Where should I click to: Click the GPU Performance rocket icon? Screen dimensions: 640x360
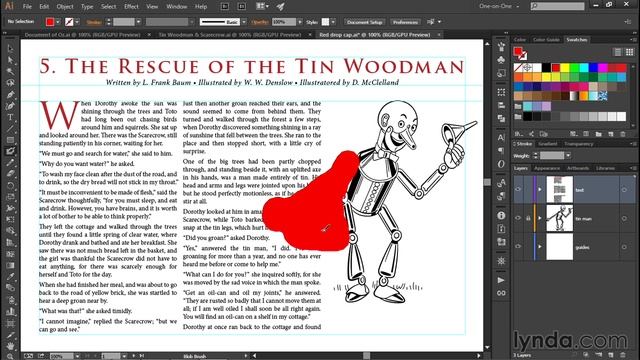(x=280, y=7)
